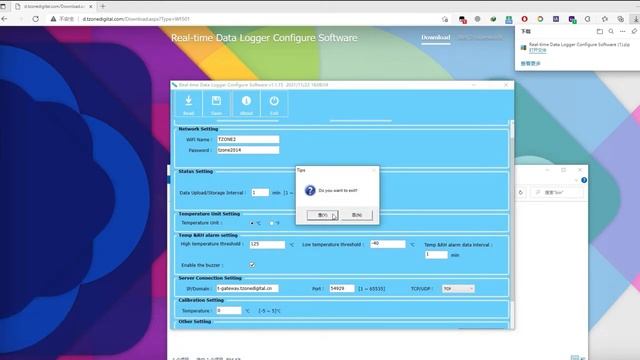Cancel exit with the 否(N) button
640x360 pixels.
tap(357, 215)
